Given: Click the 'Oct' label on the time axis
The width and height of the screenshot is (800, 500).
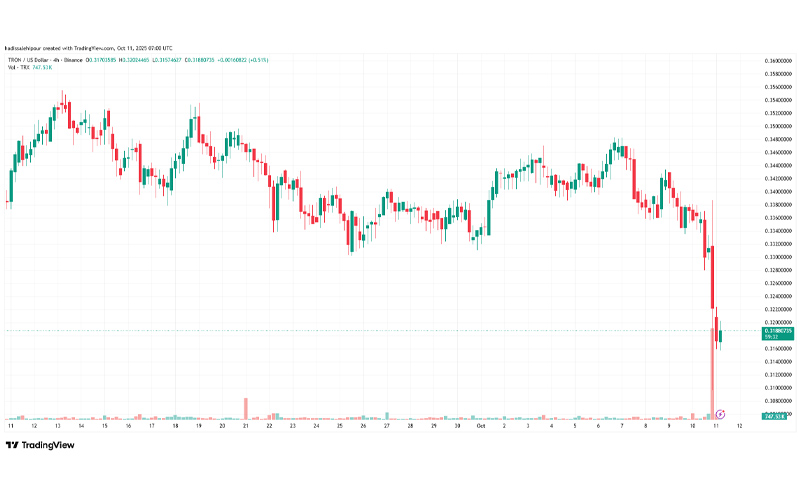Looking at the screenshot, I should pos(480,426).
